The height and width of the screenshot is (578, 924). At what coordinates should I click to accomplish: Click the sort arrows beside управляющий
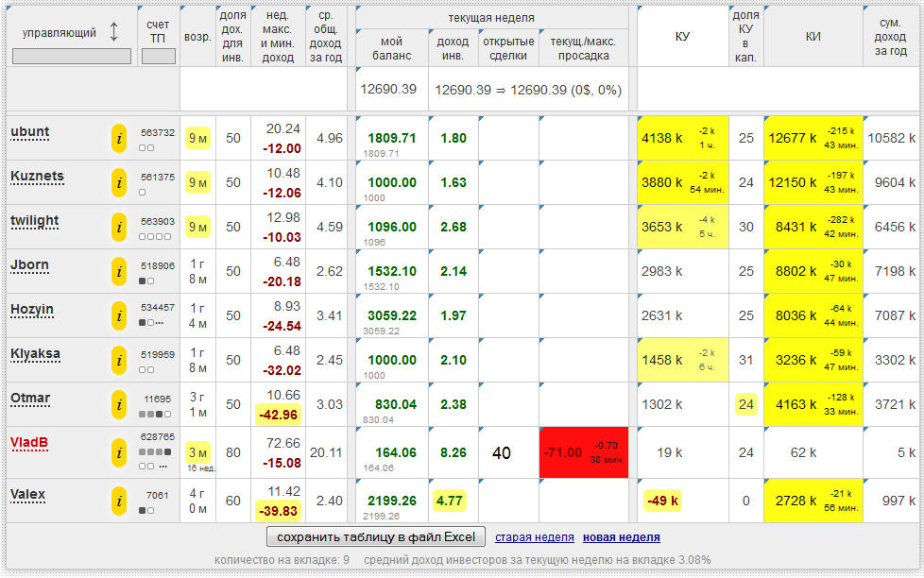pos(113,32)
